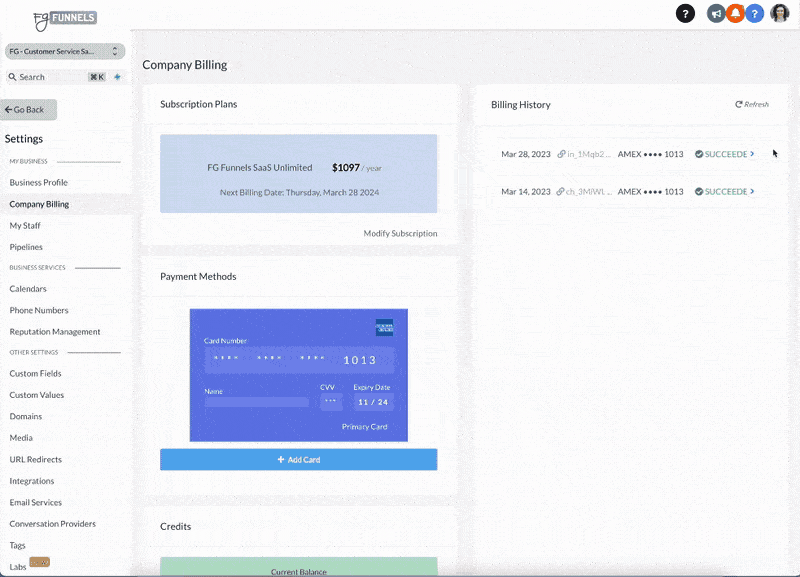Click into the sidebar Search field
The width and height of the screenshot is (800, 577).
tap(50, 77)
